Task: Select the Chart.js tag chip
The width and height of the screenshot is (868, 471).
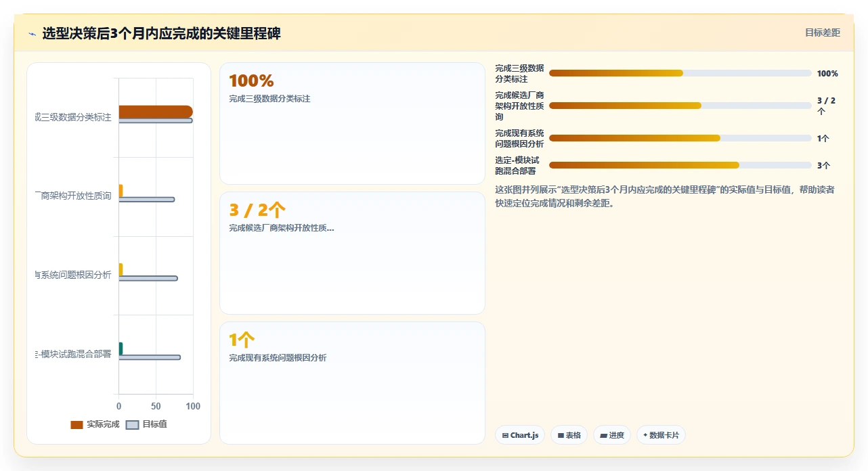Action: click(x=519, y=435)
